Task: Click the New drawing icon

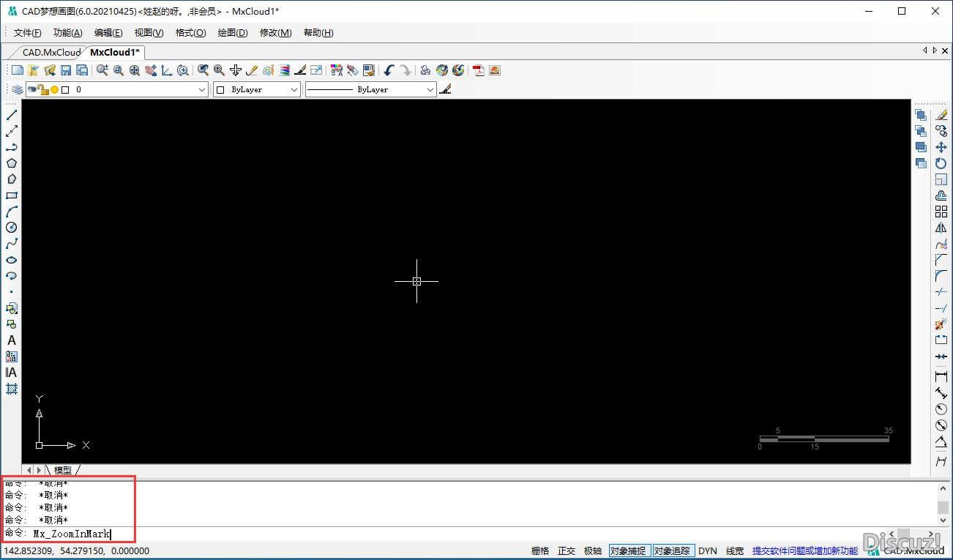Action: tap(18, 70)
